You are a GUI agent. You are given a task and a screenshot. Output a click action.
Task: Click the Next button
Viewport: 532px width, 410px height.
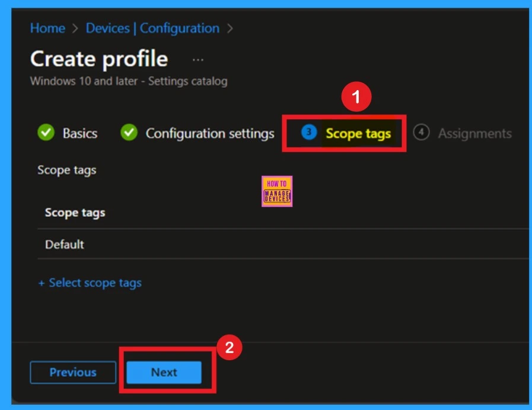click(x=164, y=373)
